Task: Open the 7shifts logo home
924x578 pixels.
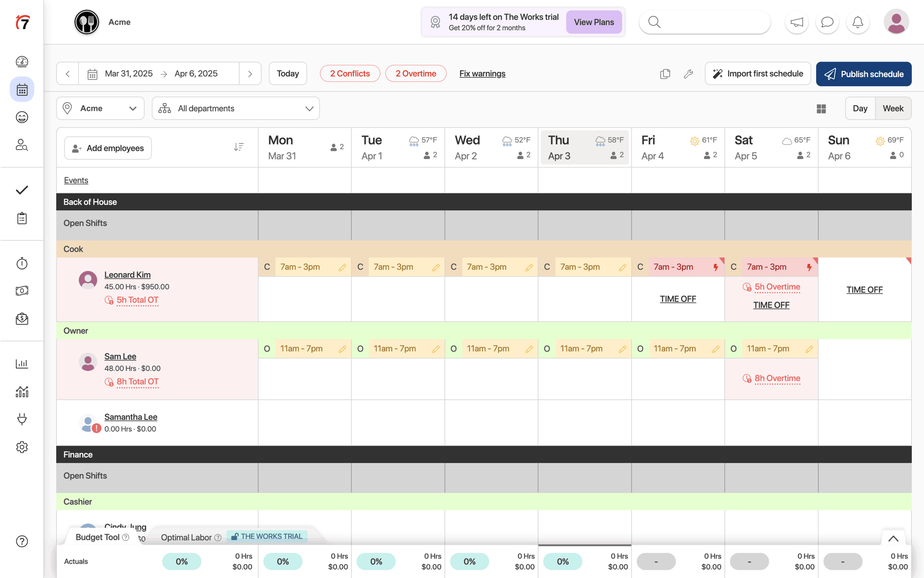Action: coord(22,22)
